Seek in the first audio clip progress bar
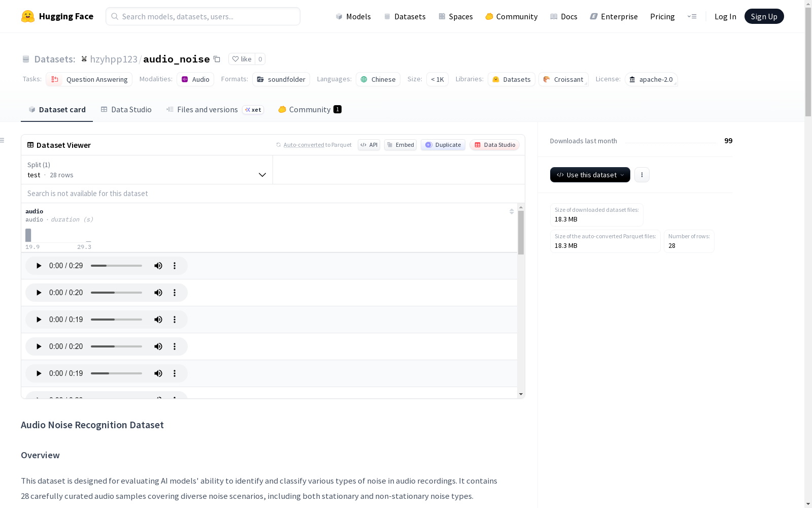Screen dimensions: 812x508 pyautogui.click(x=116, y=266)
